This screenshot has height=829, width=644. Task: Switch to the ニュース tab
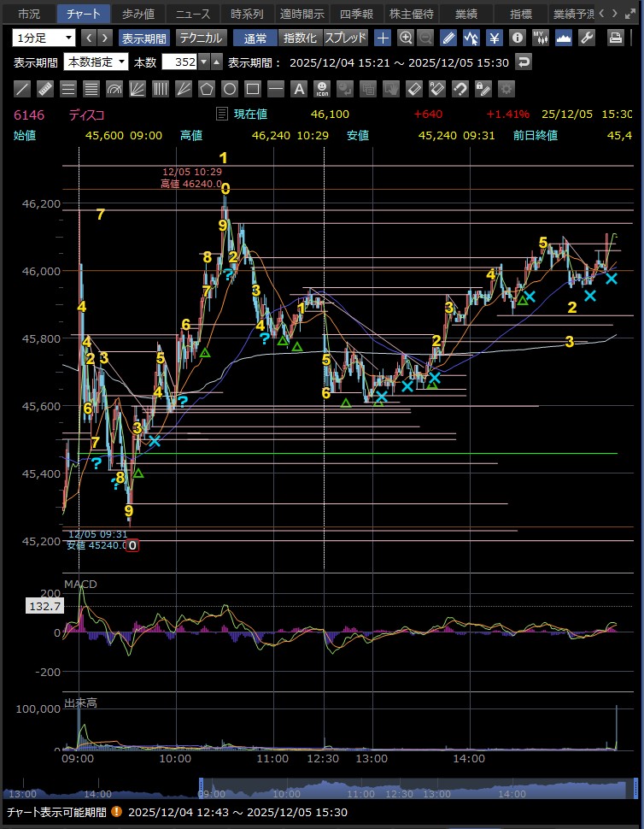point(192,14)
